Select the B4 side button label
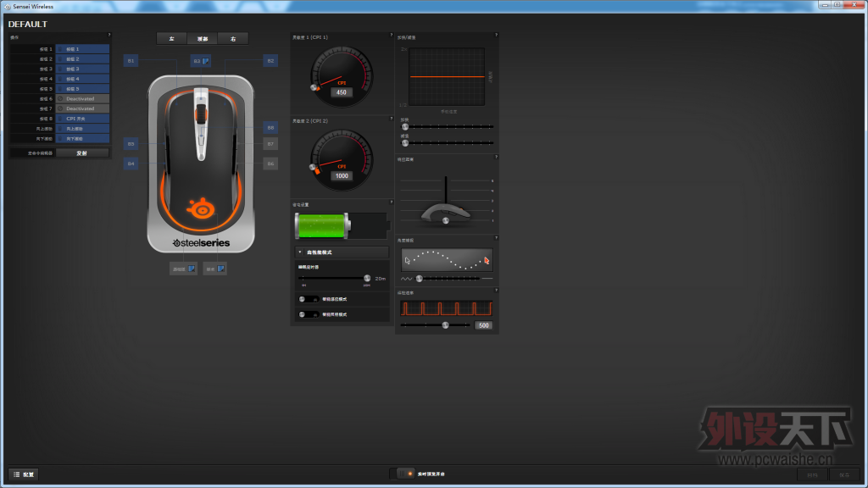The width and height of the screenshot is (868, 488). click(x=131, y=164)
